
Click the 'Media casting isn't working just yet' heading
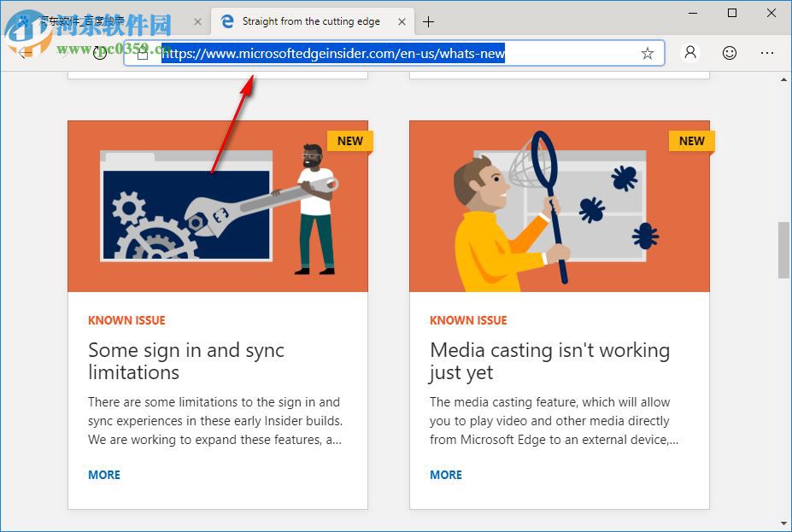(x=549, y=361)
